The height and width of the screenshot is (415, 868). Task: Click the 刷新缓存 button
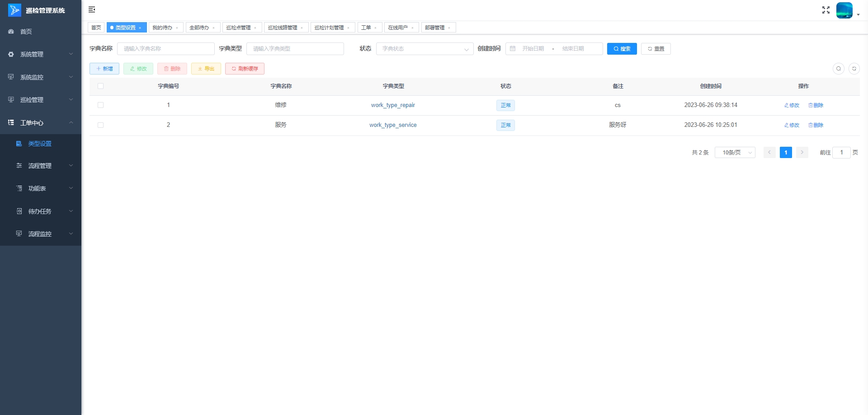[x=245, y=69]
